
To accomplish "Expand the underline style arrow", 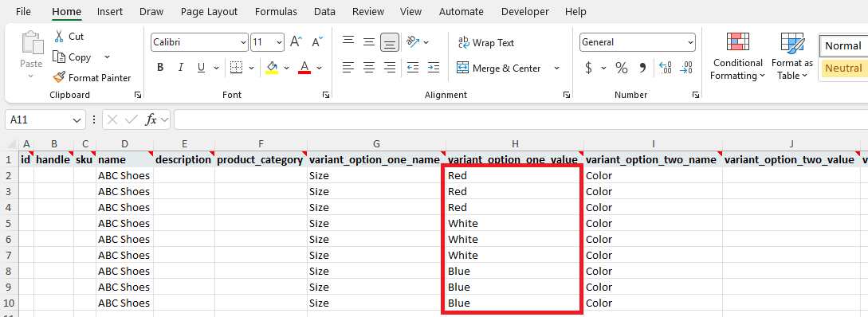I will point(216,68).
